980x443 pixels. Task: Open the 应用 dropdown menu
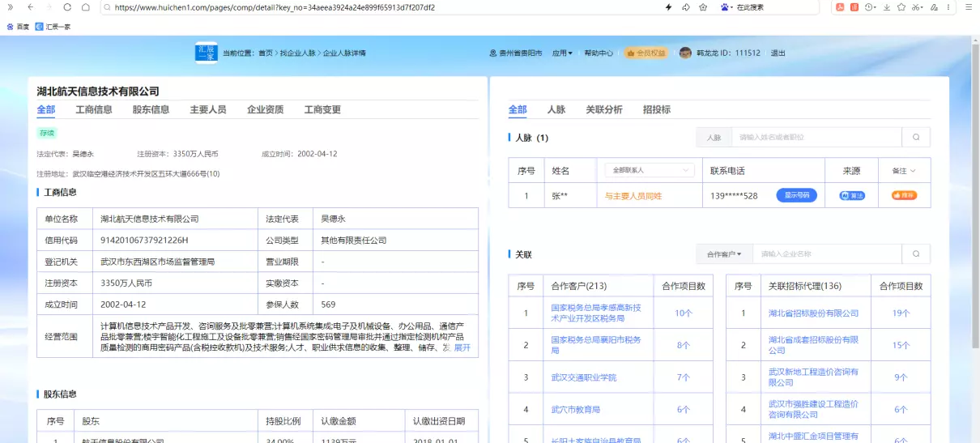click(562, 53)
